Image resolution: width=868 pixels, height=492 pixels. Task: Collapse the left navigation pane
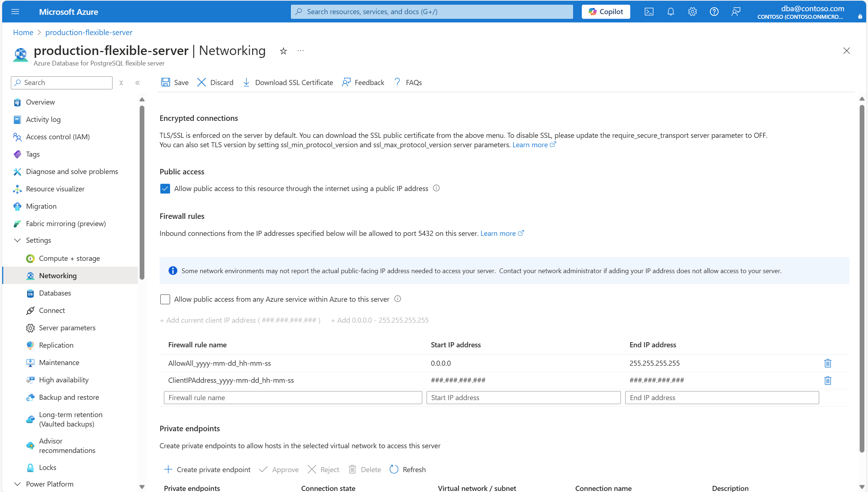(137, 82)
